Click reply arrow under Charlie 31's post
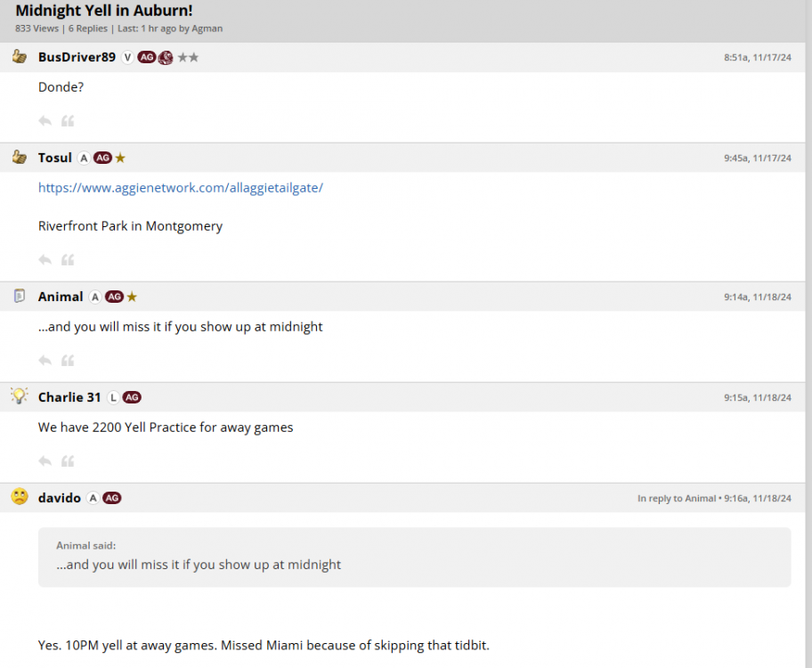This screenshot has height=668, width=812. tap(45, 461)
